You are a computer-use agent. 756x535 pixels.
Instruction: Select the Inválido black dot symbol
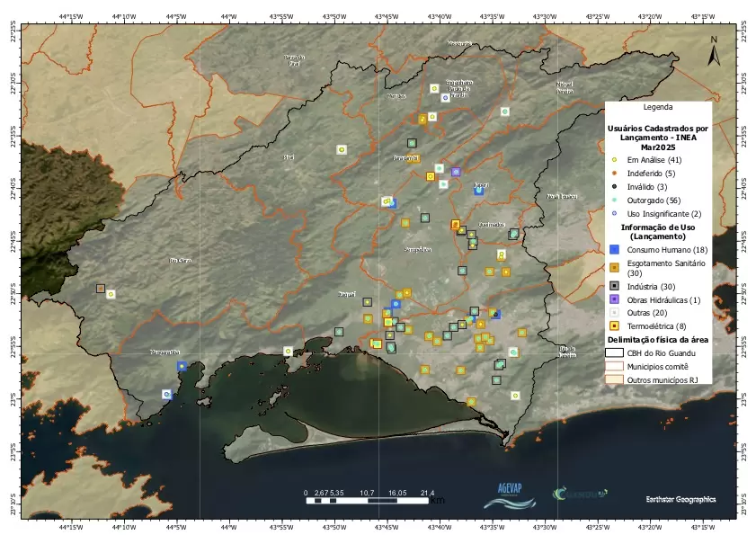tap(614, 186)
